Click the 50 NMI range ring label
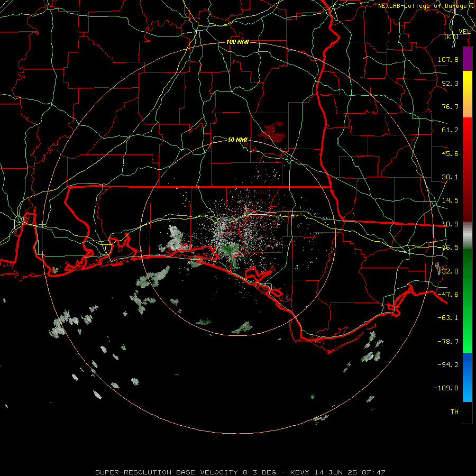The height and width of the screenshot is (476, 476). point(237,140)
